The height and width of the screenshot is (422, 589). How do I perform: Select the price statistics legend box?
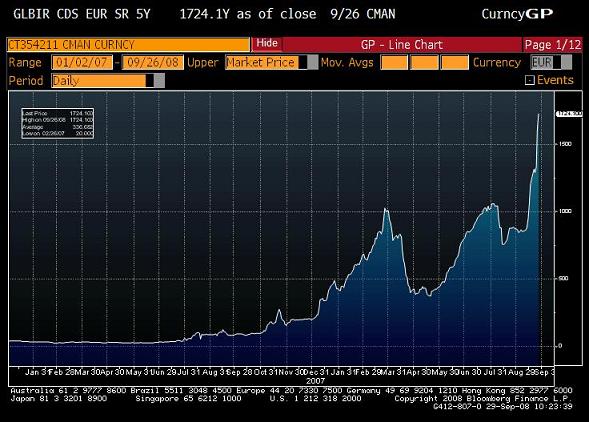[x=57, y=123]
